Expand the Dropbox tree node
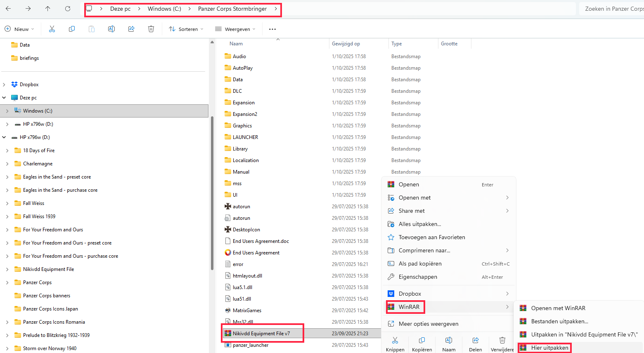The width and height of the screenshot is (644, 353). tap(4, 85)
